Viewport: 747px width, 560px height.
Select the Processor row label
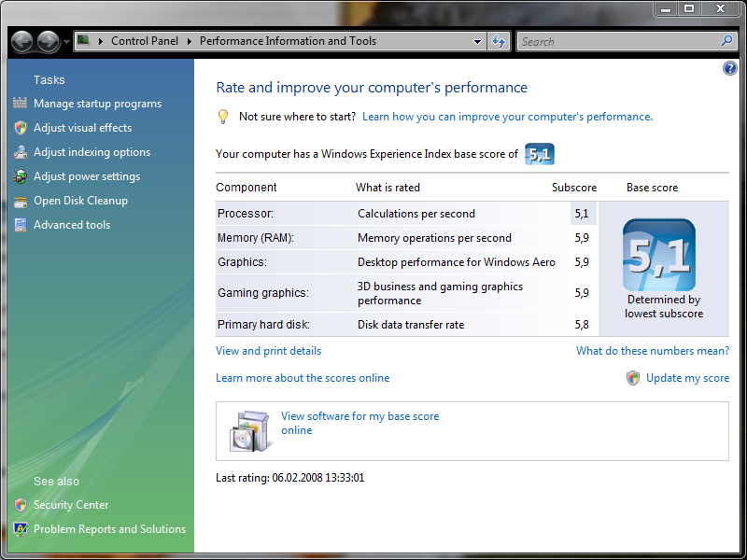246,214
